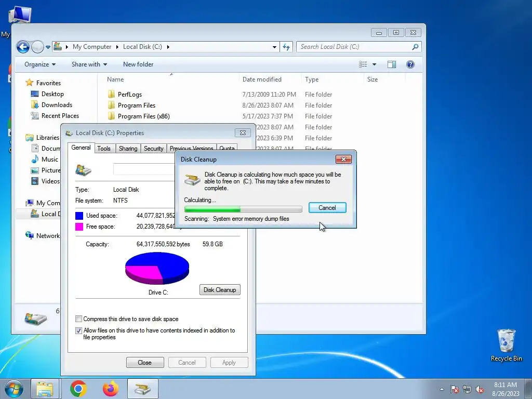The width and height of the screenshot is (532, 399).
Task: Open Windows Explorer from the taskbar
Action: coord(45,389)
